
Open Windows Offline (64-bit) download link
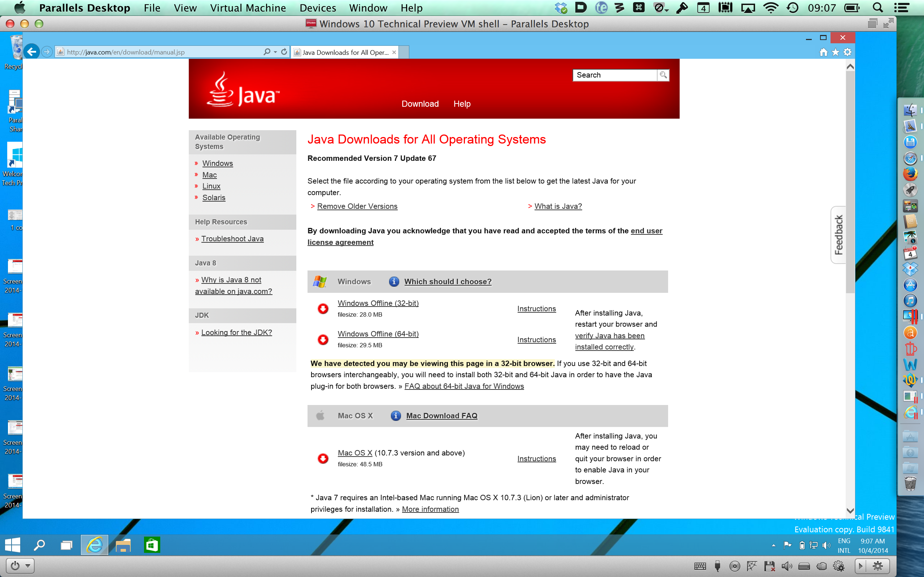(x=378, y=334)
